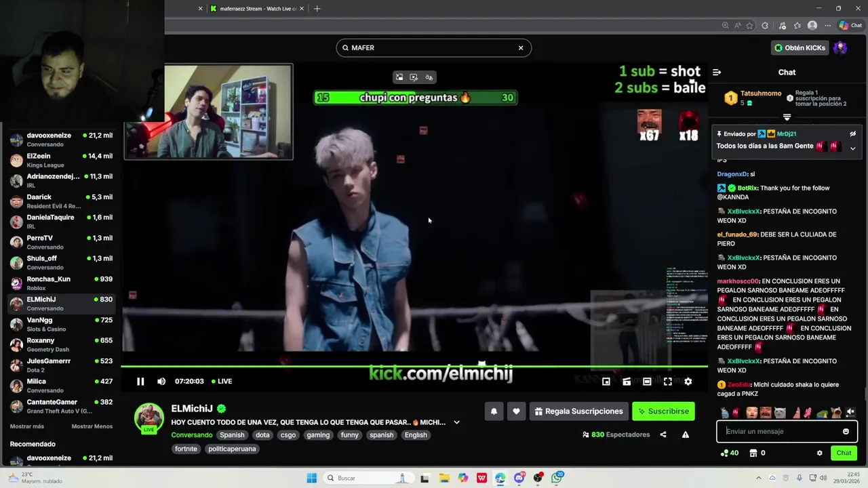Switch to maferraezz Stream browser tab
Viewport: 868px width, 488px height.
[256, 9]
